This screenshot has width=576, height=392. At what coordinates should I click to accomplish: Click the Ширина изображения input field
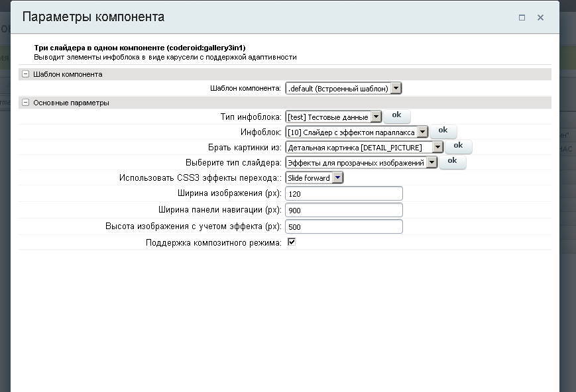point(344,193)
